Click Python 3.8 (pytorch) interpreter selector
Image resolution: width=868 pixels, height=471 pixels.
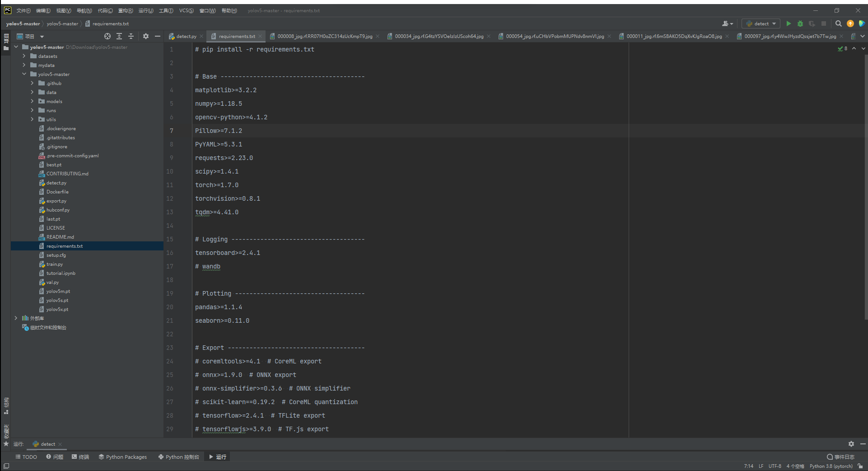tap(831, 466)
